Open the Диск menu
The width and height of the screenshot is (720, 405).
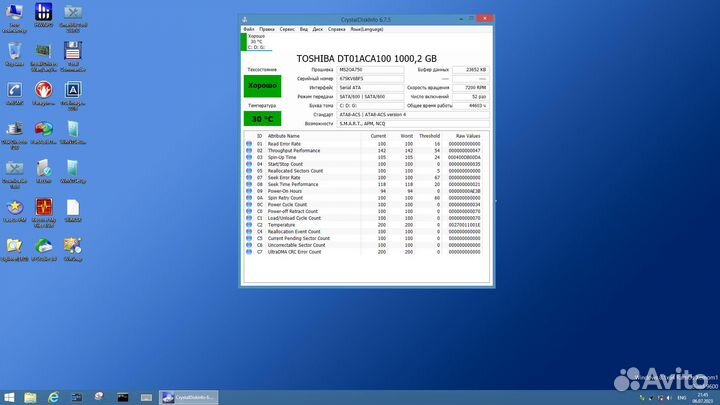(x=317, y=29)
